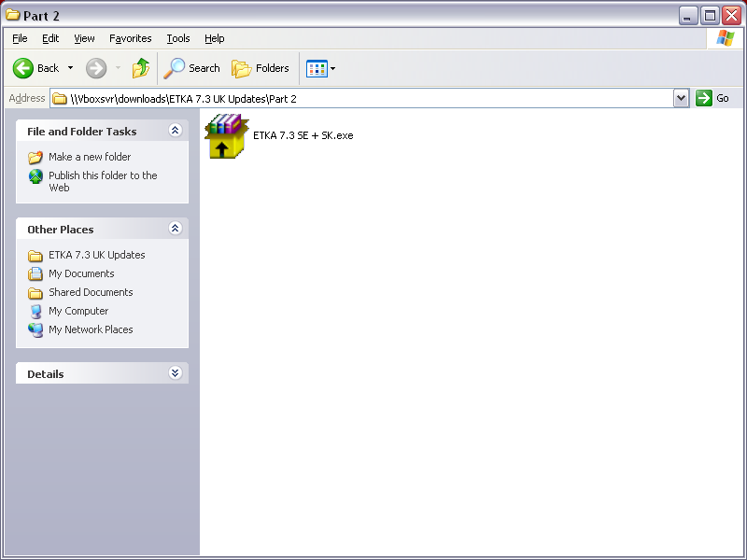Expand the Details panel
Screen dimensions: 747x560
[x=175, y=373]
